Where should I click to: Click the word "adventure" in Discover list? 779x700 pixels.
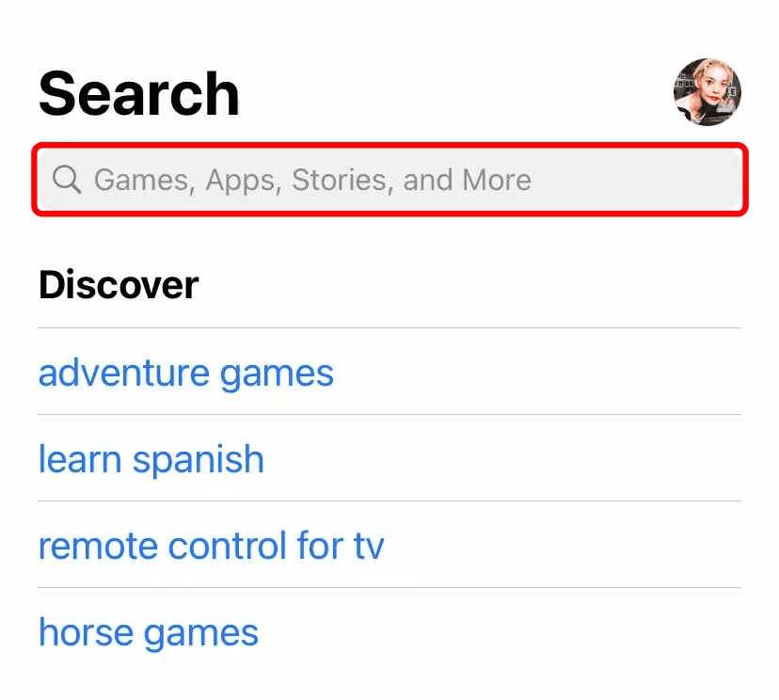coord(124,372)
